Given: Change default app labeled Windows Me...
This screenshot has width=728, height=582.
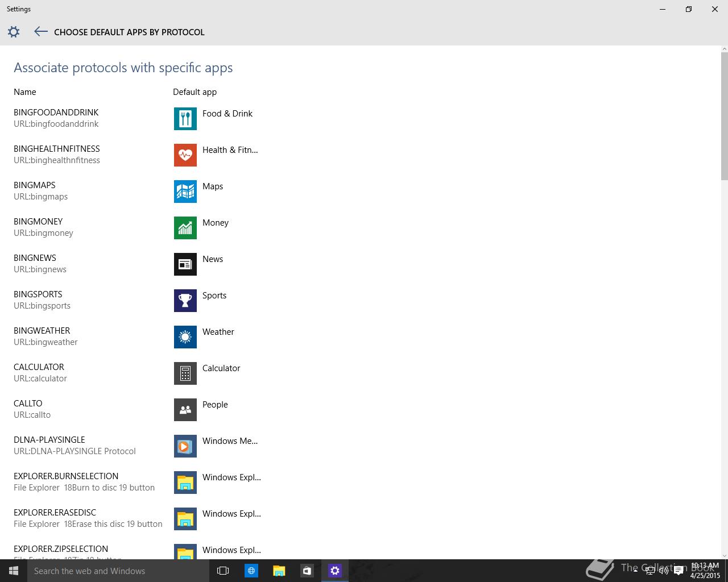Looking at the screenshot, I should tap(230, 441).
